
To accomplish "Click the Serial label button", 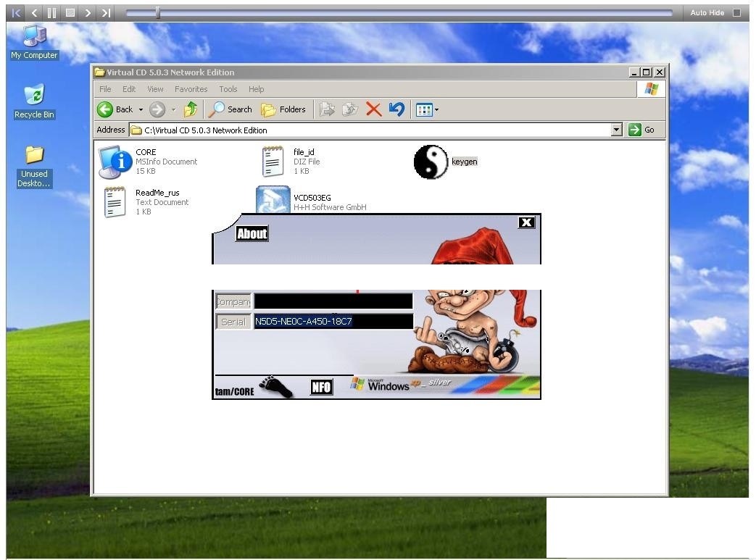I will click(x=233, y=322).
